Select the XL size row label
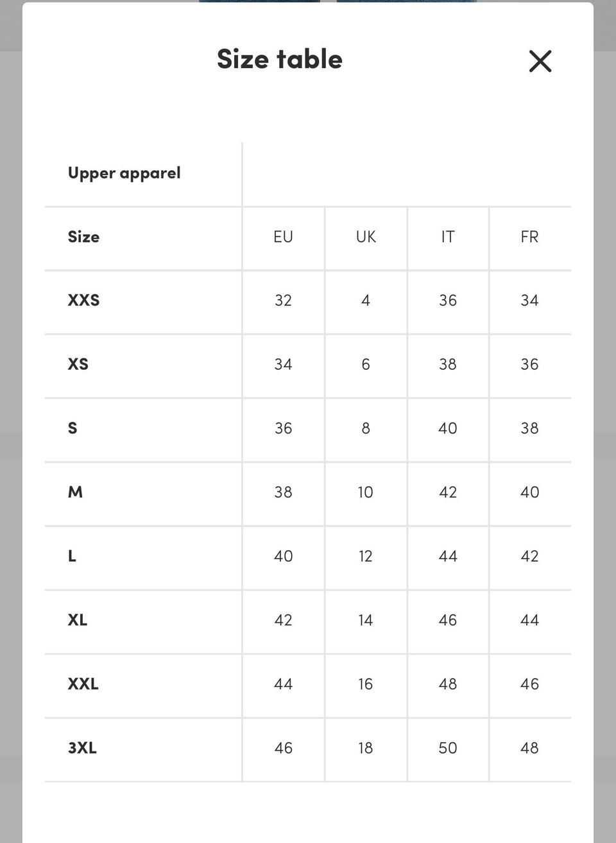 tap(78, 620)
